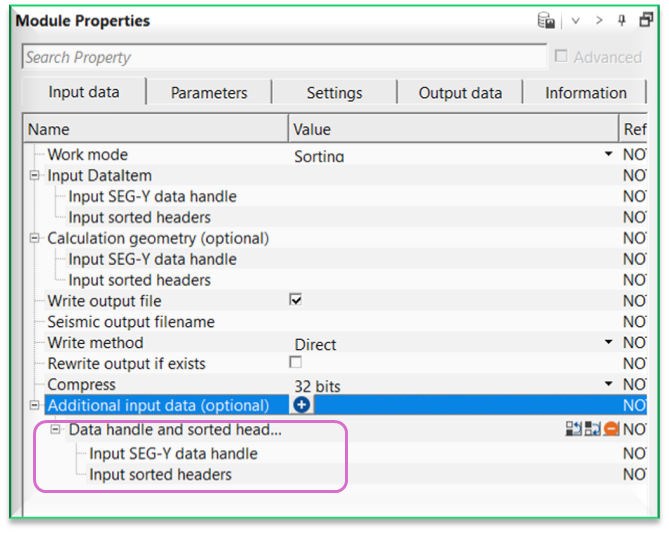
Task: Open the Compress dropdown arrow
Action: tap(607, 385)
